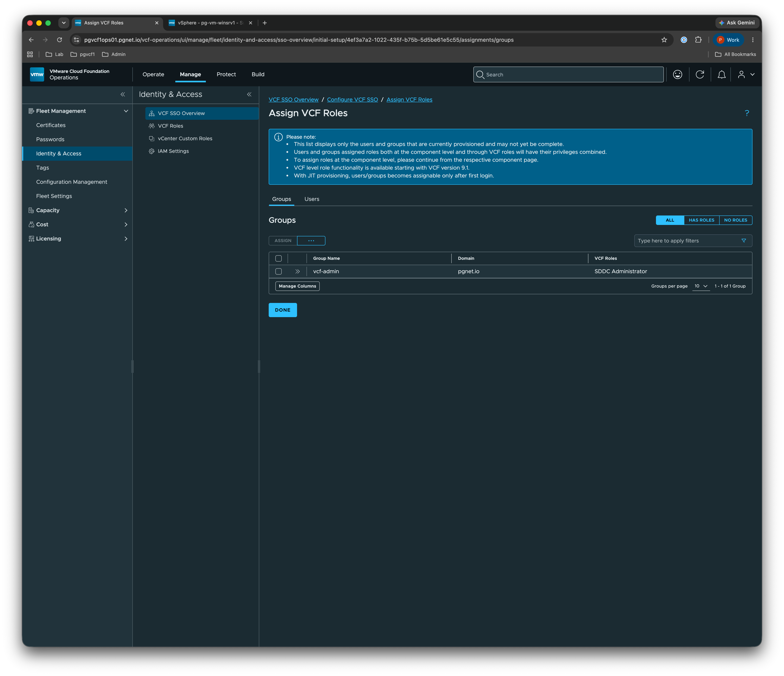Switch to the Groups tab
The width and height of the screenshot is (784, 676).
point(281,199)
